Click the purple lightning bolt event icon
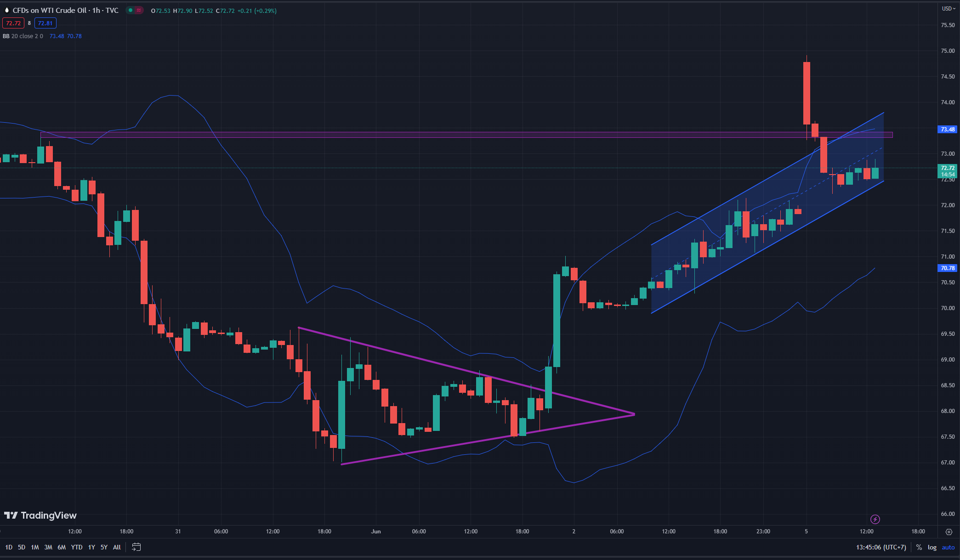Screen dimensions: 960x560 [875, 519]
